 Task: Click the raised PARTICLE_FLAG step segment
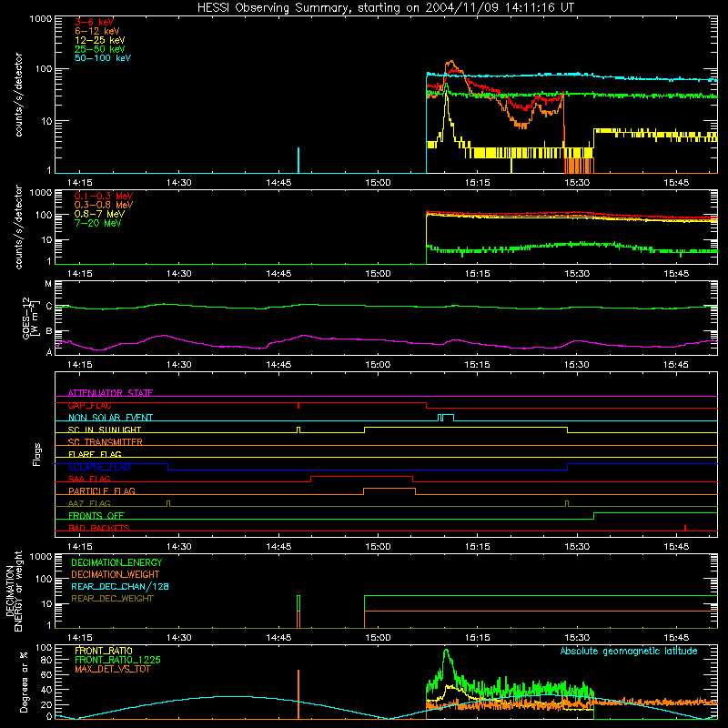point(389,489)
